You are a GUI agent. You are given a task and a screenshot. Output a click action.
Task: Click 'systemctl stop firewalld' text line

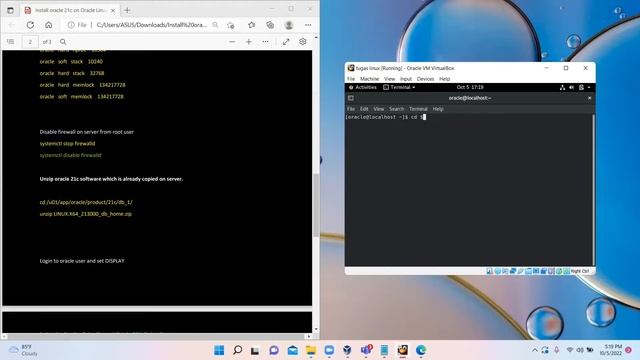pos(67,144)
